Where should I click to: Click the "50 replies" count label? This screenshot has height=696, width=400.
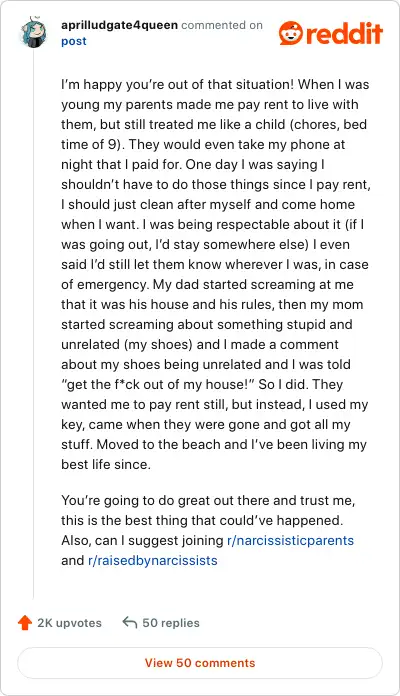[x=171, y=623]
